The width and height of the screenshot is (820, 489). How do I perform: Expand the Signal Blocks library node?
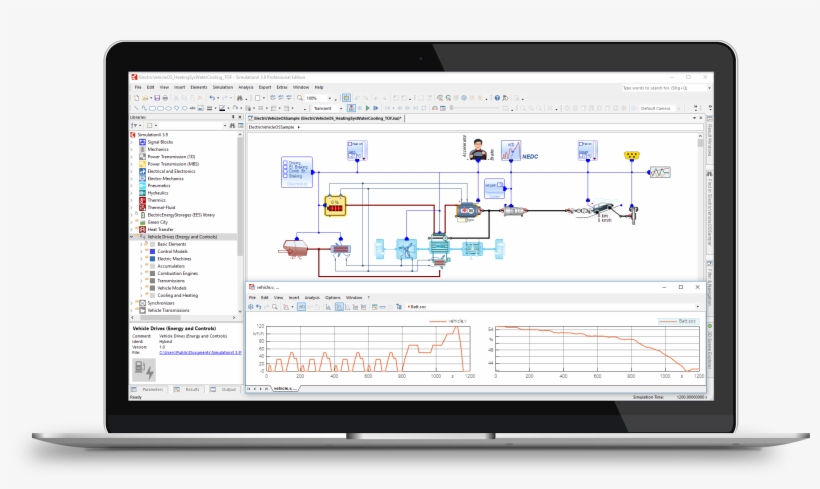point(132,142)
